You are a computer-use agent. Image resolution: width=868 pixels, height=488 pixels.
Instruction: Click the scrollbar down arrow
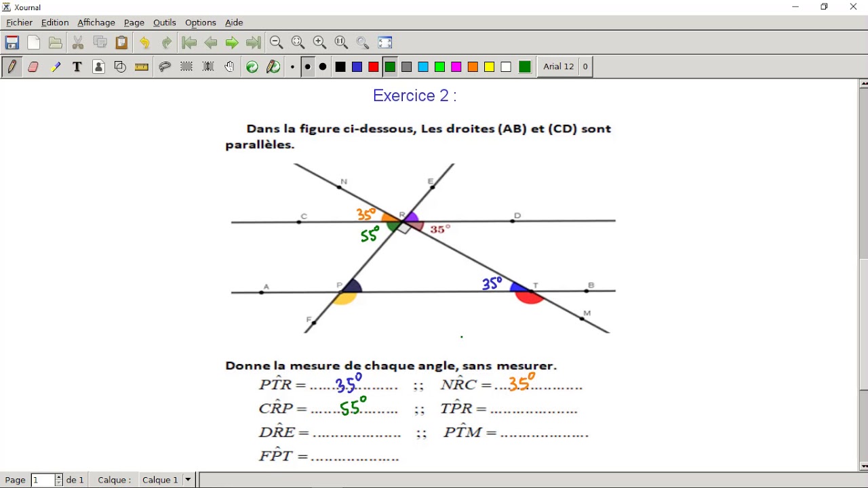[863, 466]
